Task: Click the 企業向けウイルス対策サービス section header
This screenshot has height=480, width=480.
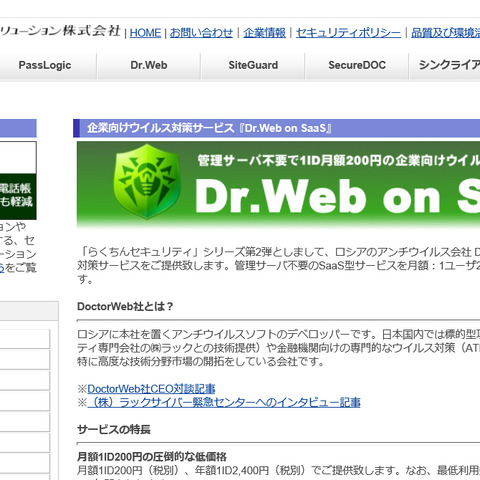Action: (x=277, y=128)
